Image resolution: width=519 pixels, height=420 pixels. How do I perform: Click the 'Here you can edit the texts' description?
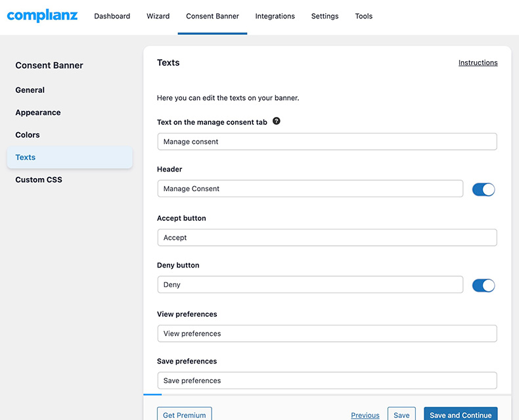tap(228, 98)
